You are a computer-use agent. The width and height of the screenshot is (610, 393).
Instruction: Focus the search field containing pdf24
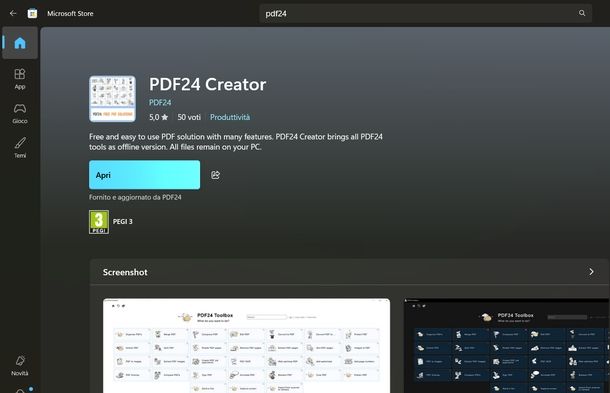[x=426, y=13]
